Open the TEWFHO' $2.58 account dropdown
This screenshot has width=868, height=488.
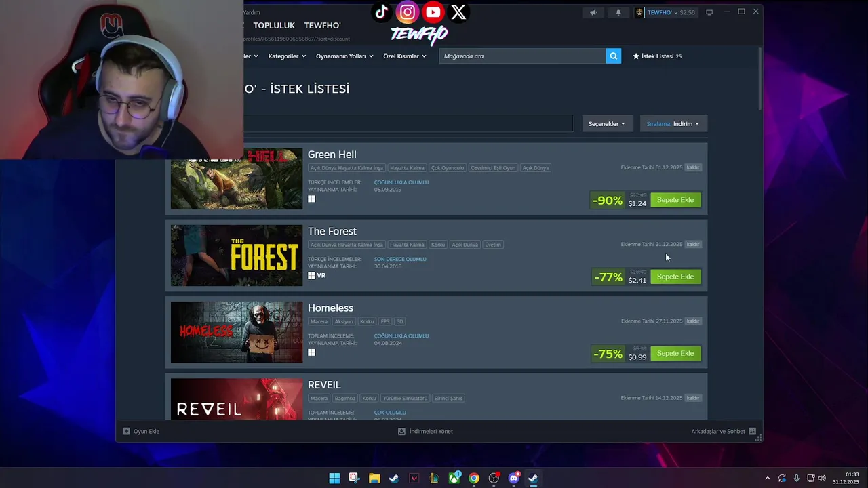(x=671, y=12)
